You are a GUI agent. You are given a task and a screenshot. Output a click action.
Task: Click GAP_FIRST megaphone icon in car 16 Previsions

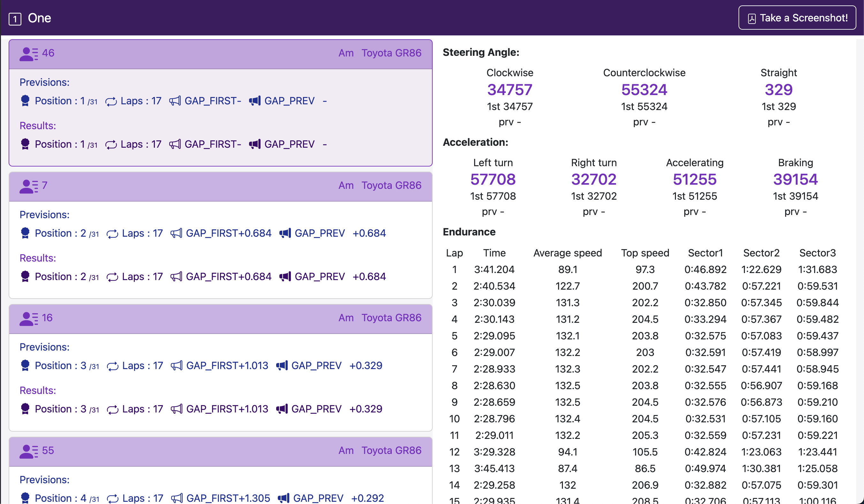(x=177, y=366)
